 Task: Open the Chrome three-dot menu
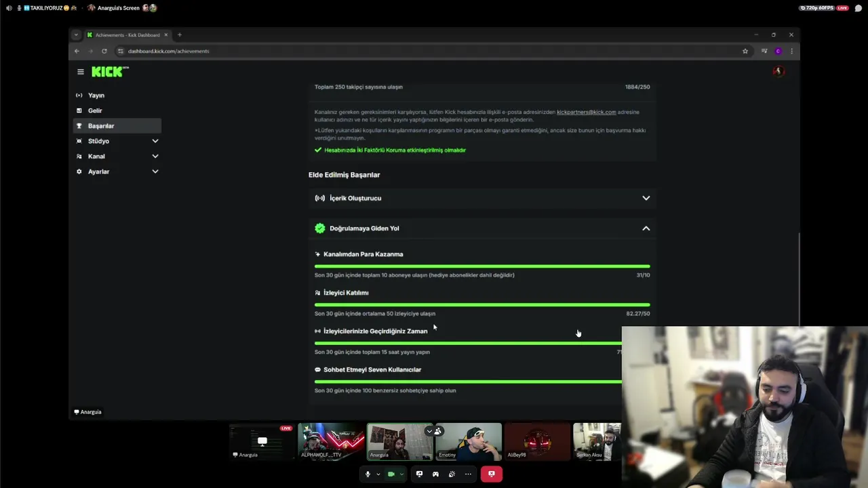click(x=791, y=51)
